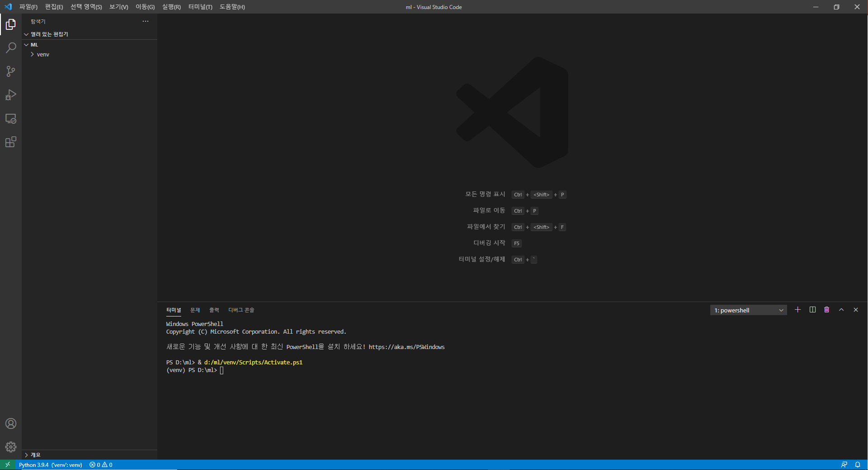Open the 이동(G) menu
Image resolution: width=868 pixels, height=470 pixels.
click(x=145, y=7)
